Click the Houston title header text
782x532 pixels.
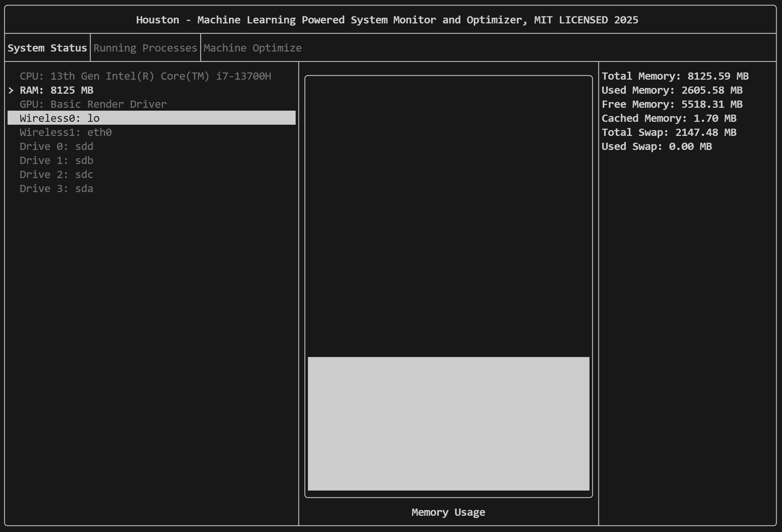(387, 20)
